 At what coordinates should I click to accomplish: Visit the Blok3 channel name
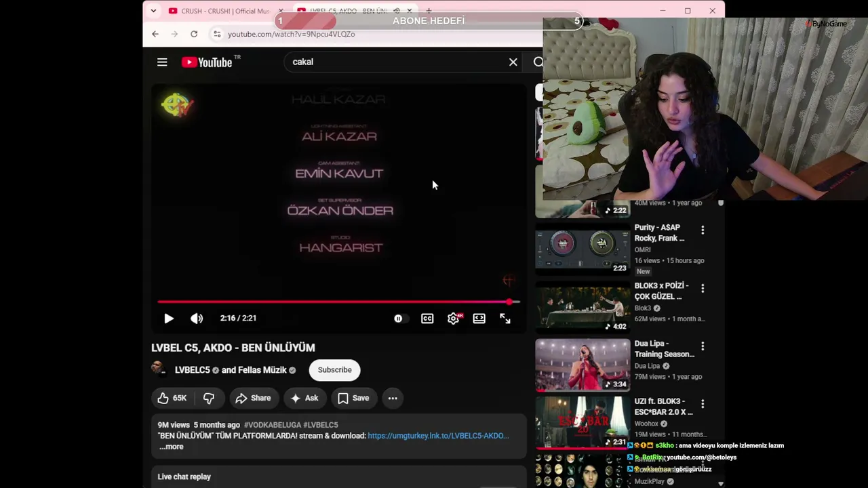(643, 308)
